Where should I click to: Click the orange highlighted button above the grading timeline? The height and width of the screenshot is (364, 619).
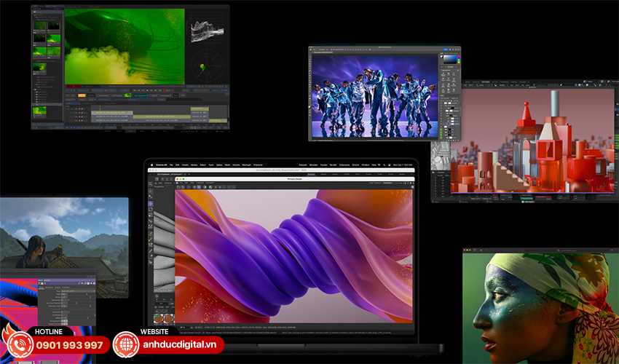(x=82, y=96)
